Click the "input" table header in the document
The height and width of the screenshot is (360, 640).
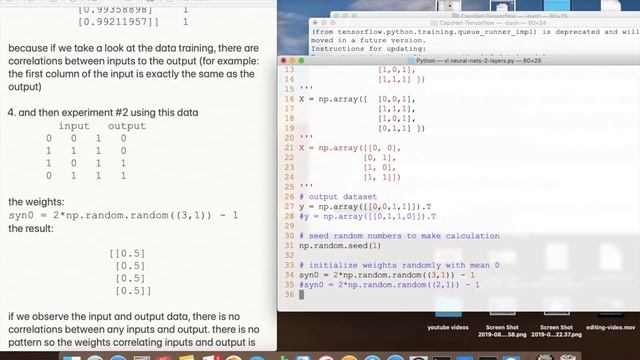point(74,126)
